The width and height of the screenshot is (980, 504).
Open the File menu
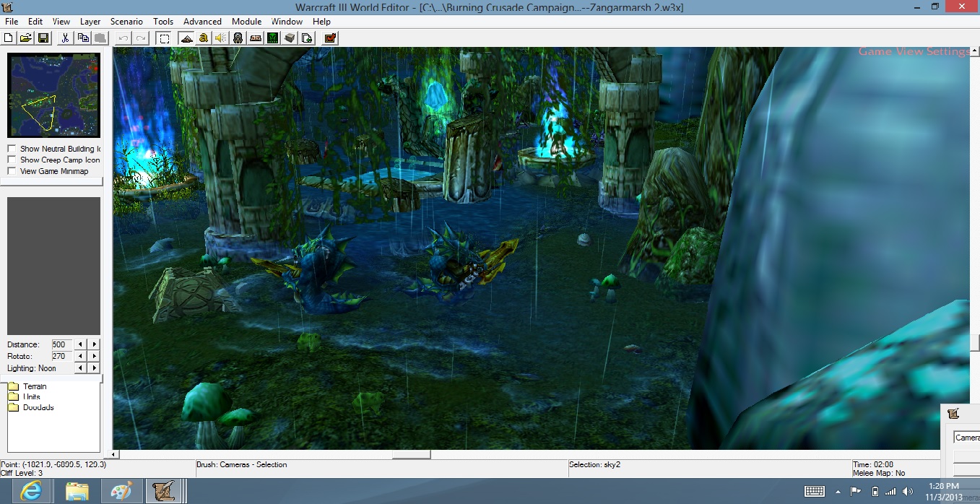click(12, 22)
